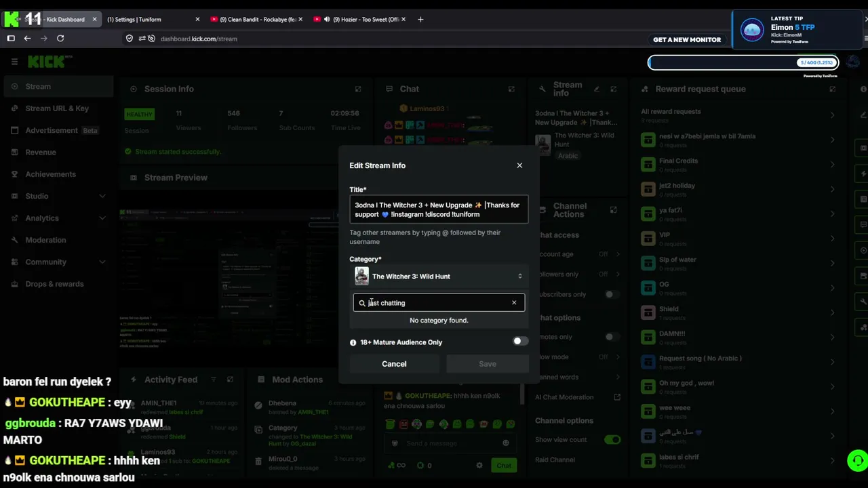Open Drops & rewards in the sidebar
The height and width of the screenshot is (488, 868).
[58, 284]
